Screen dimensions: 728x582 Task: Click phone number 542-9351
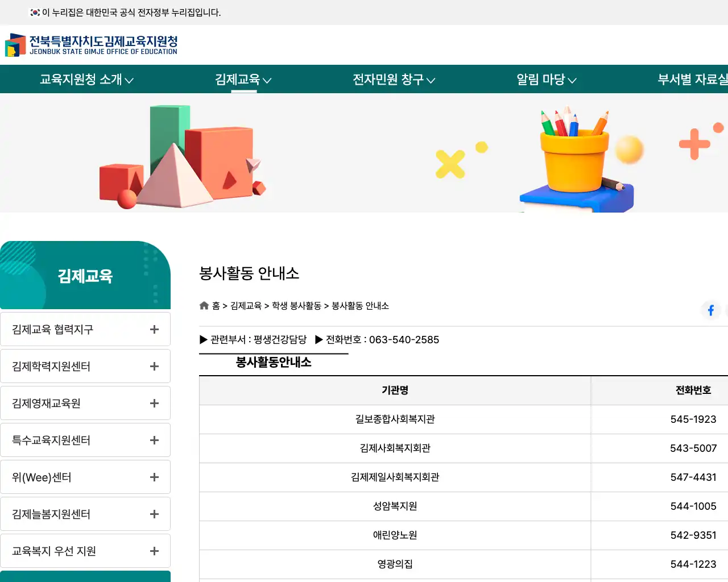[x=693, y=535]
